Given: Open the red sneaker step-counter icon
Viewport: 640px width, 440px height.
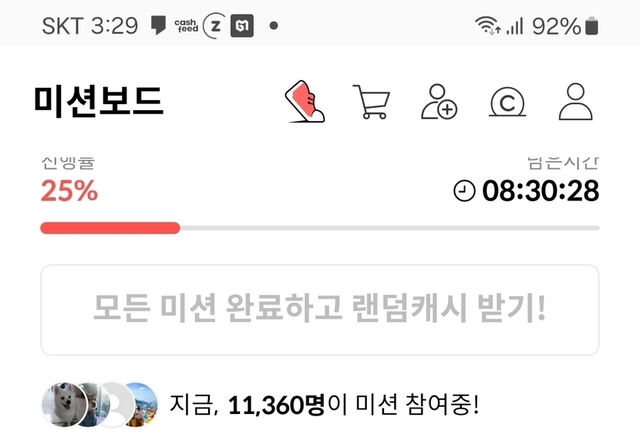Looking at the screenshot, I should pos(304,102).
